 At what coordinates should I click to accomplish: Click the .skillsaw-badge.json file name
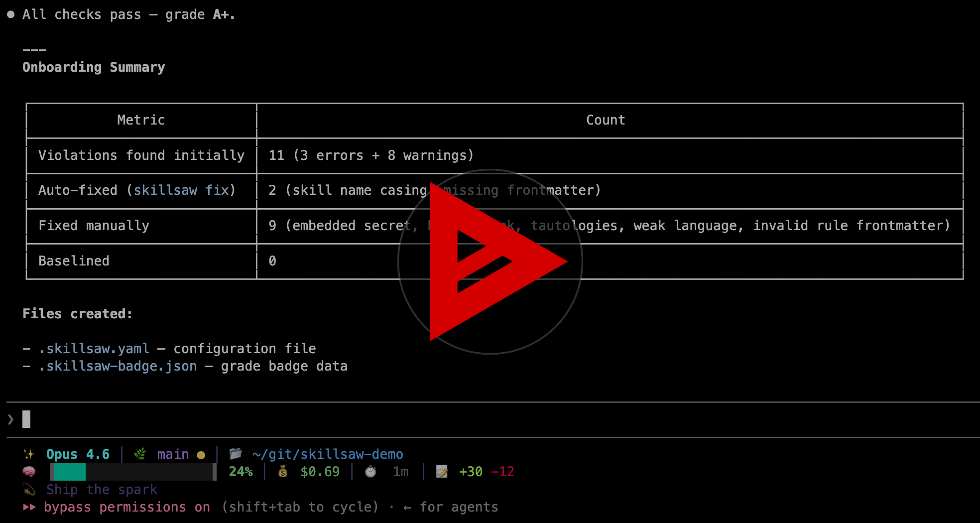coord(118,366)
